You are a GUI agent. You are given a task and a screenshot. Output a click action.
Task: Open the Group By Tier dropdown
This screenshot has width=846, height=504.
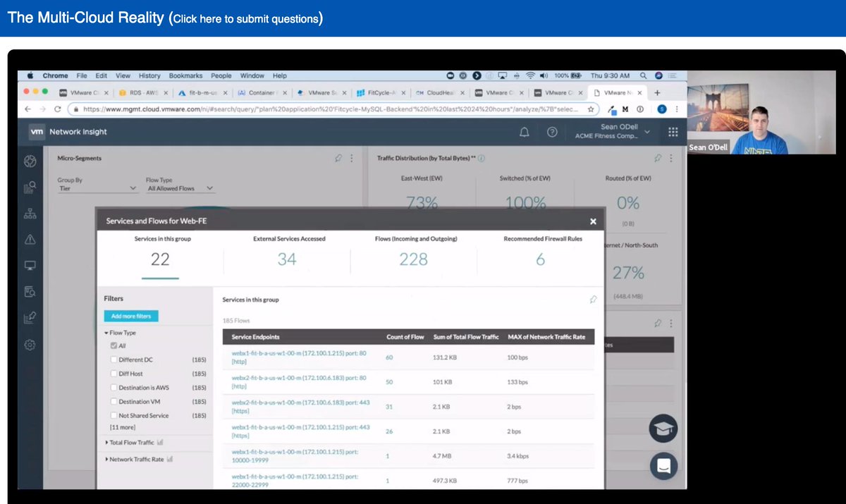coord(97,188)
